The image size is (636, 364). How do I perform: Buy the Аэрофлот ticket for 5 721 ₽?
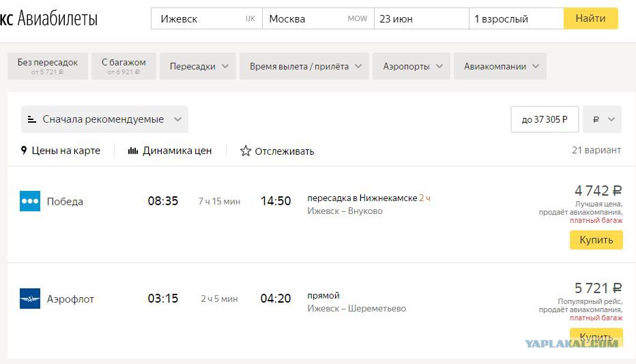(x=596, y=337)
